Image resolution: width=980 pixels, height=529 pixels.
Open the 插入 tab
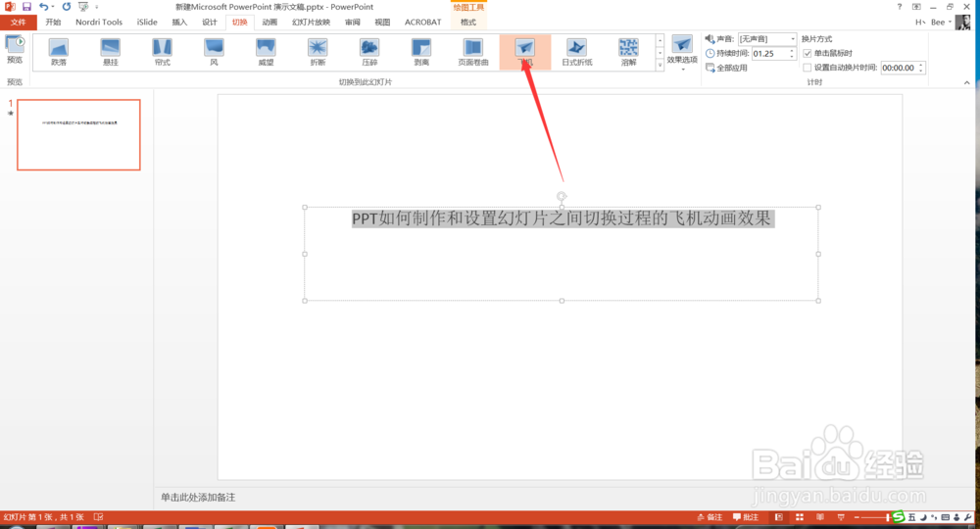179,22
